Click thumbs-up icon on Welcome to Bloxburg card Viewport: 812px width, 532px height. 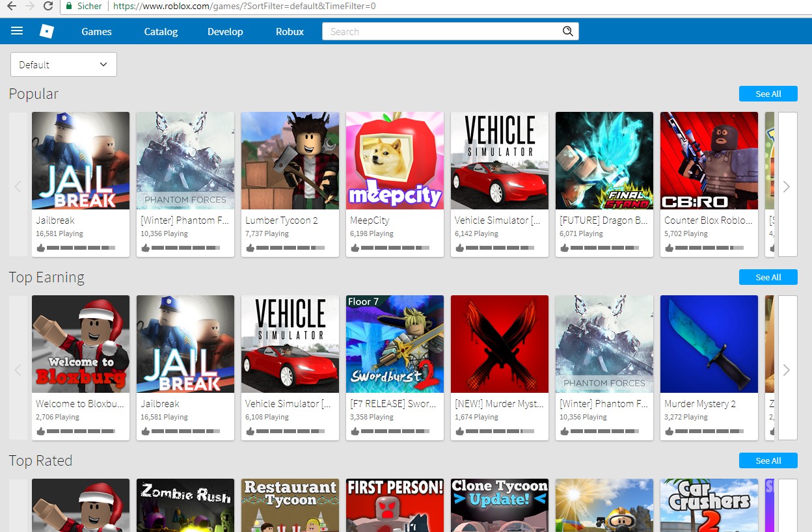point(41,431)
